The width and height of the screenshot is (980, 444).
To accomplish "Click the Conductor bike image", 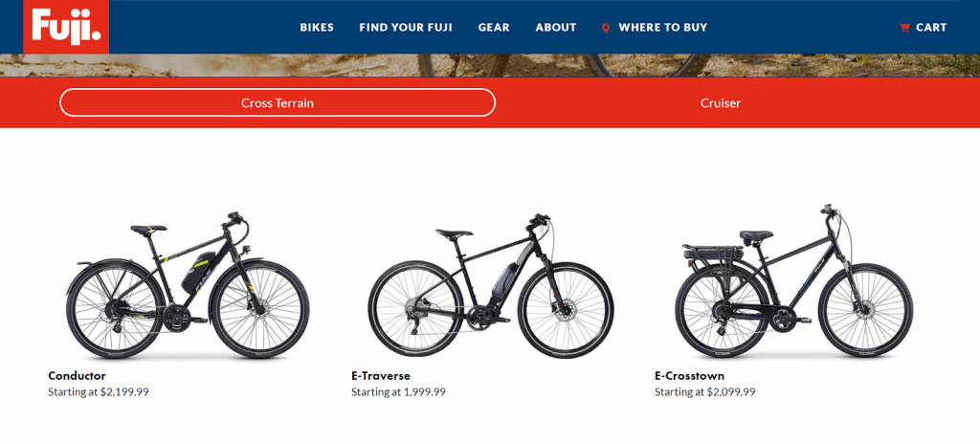I will click(188, 285).
